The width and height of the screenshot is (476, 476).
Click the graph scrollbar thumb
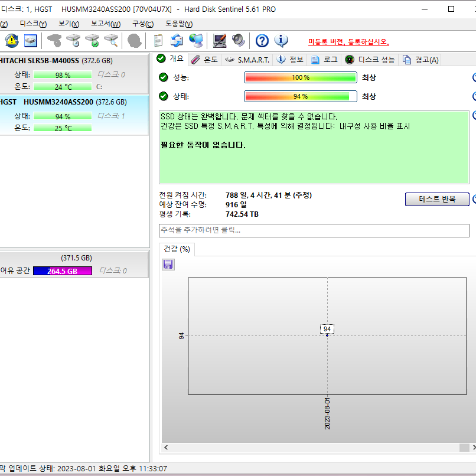tap(464, 448)
